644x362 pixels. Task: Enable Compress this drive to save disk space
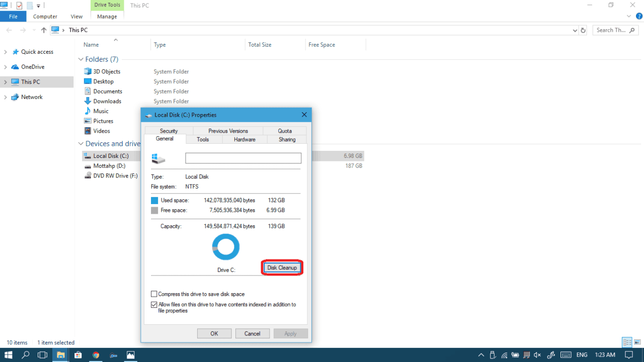coord(154,294)
